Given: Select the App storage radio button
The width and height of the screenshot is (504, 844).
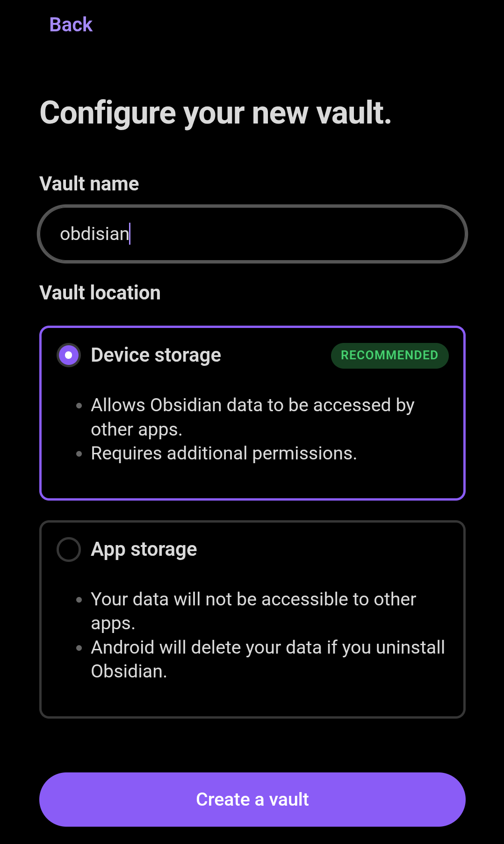Looking at the screenshot, I should (69, 549).
